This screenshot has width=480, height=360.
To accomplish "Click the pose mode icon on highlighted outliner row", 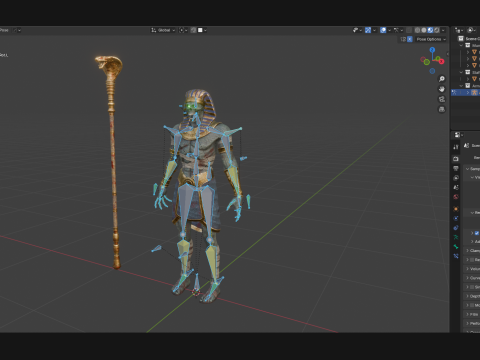I will tap(454, 92).
